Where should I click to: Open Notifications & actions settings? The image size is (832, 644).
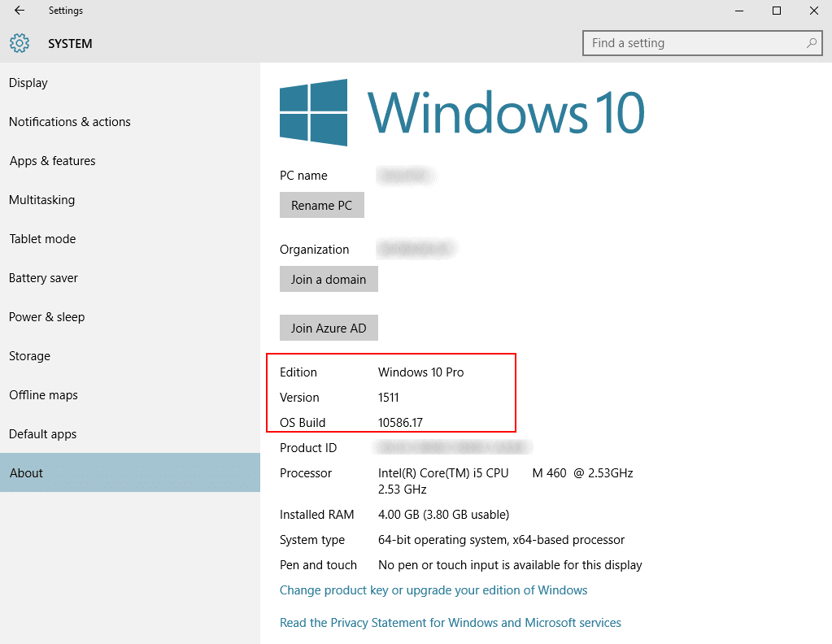(x=130, y=122)
